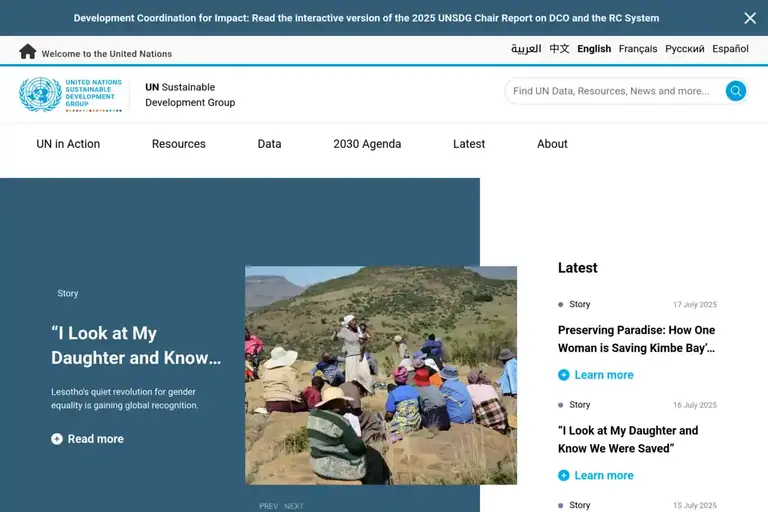Open Preserving Paradise Kimbe Bay headline
The height and width of the screenshot is (512, 768).
click(636, 339)
